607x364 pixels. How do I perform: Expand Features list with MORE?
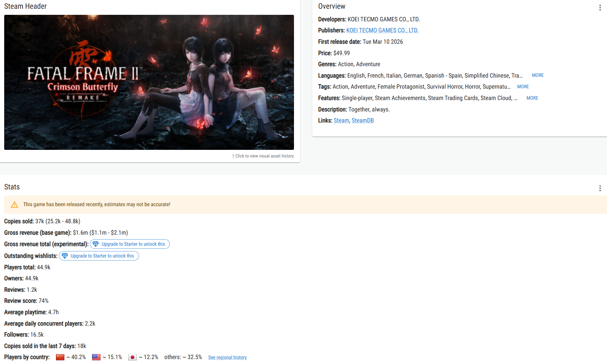point(532,98)
